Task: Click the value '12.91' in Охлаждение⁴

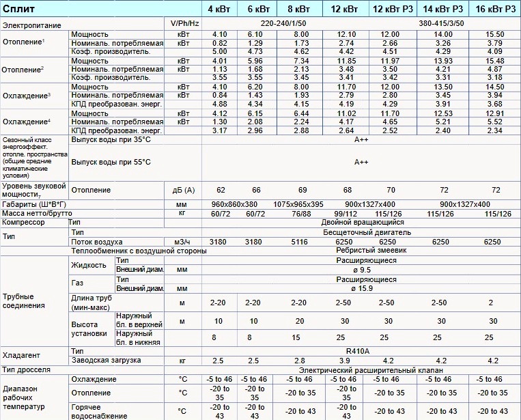Action: (495, 113)
